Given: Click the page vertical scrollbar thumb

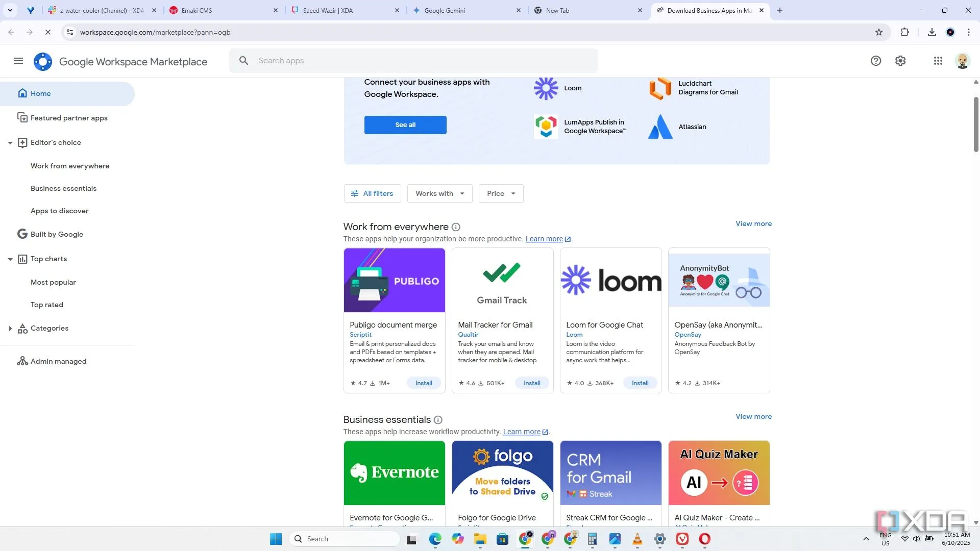Looking at the screenshot, I should click(x=976, y=124).
